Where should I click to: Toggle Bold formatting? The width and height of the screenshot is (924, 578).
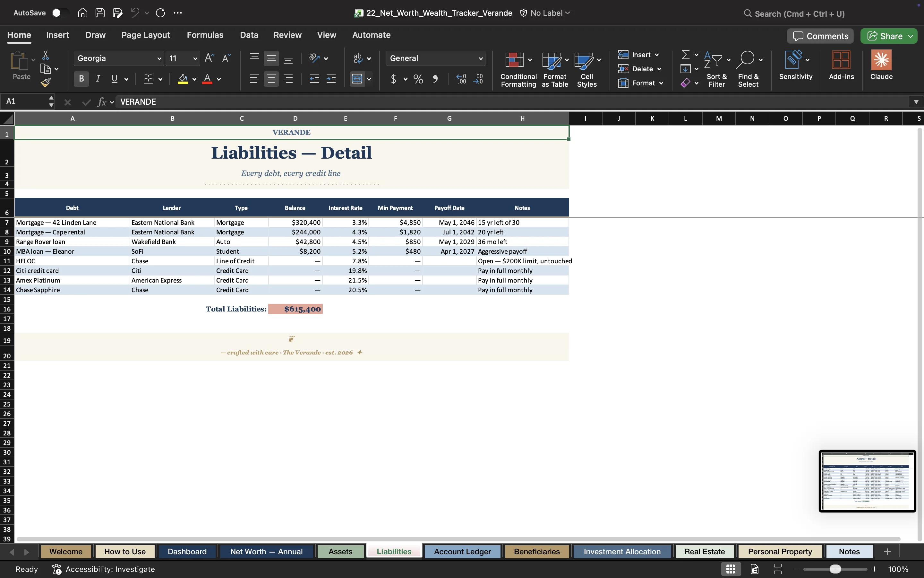(x=81, y=79)
